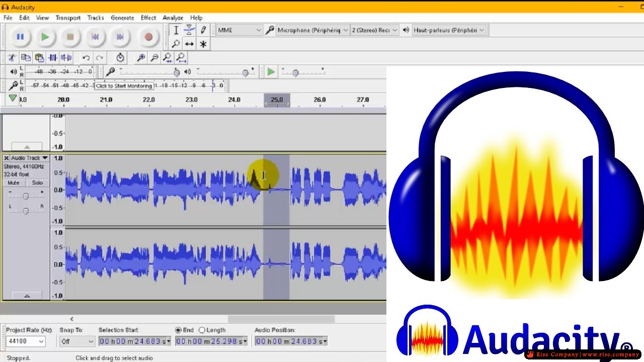644x362 pixels.
Task: Click the Play-at-speed green button
Action: coord(271,72)
